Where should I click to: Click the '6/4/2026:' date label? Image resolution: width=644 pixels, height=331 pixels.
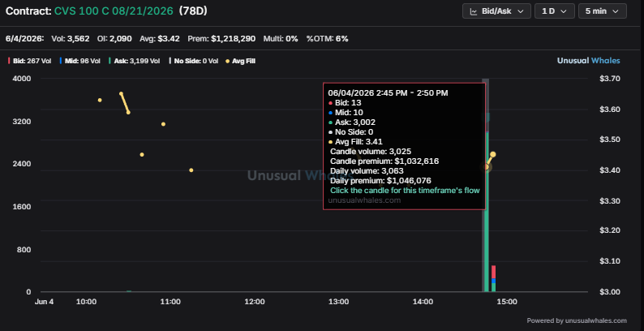pyautogui.click(x=24, y=39)
